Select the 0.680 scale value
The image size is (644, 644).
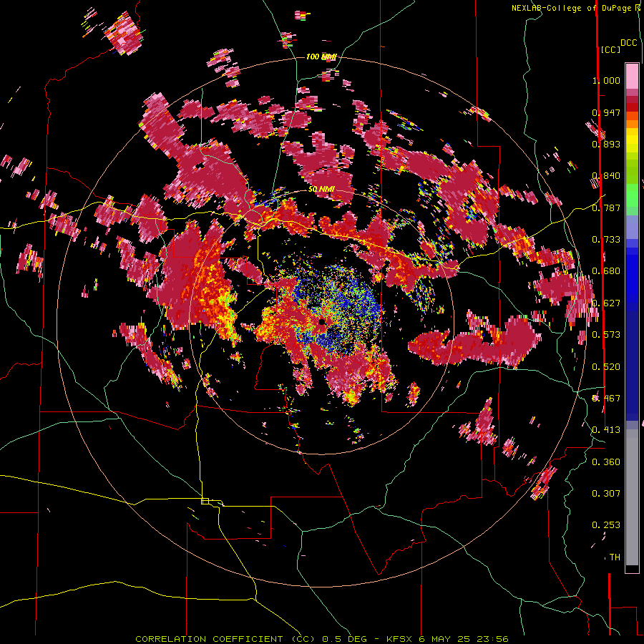click(x=606, y=271)
